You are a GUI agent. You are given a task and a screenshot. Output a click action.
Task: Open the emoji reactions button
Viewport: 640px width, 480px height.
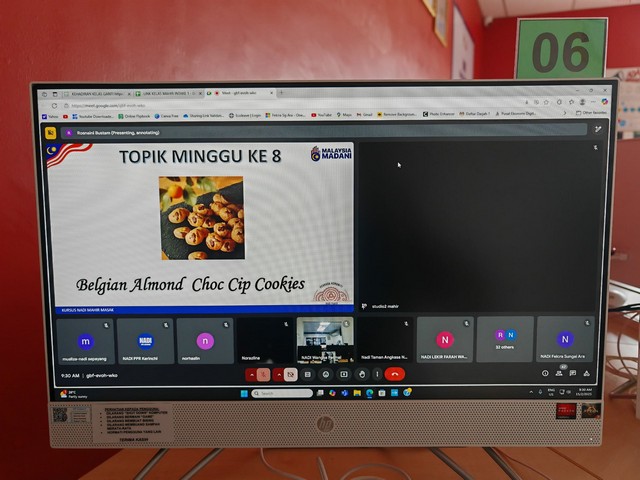[326, 374]
